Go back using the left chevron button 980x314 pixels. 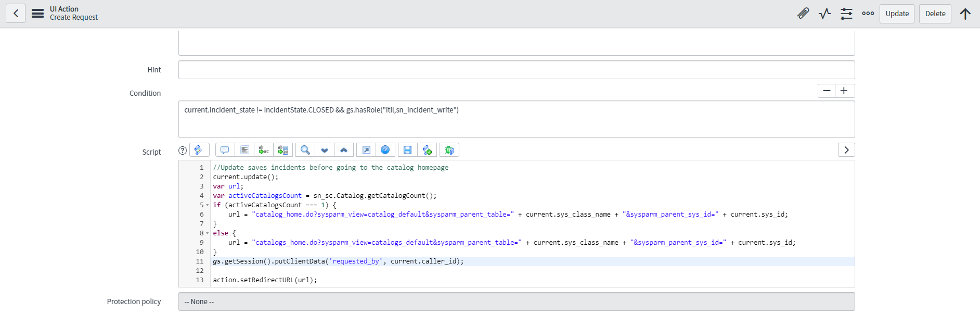click(x=16, y=14)
